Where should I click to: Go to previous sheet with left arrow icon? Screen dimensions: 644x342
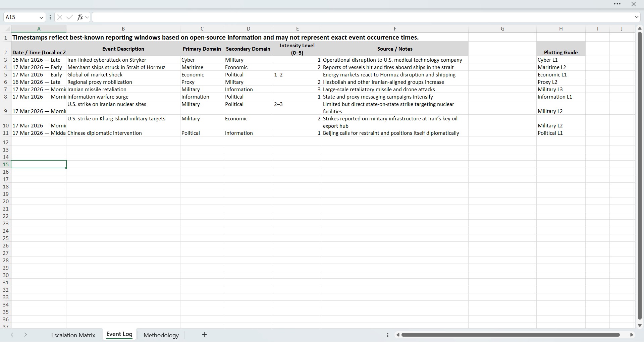[12, 335]
